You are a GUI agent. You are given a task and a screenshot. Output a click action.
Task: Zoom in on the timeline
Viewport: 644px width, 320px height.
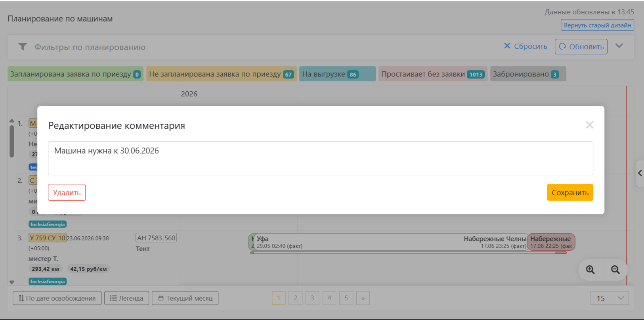(x=590, y=270)
